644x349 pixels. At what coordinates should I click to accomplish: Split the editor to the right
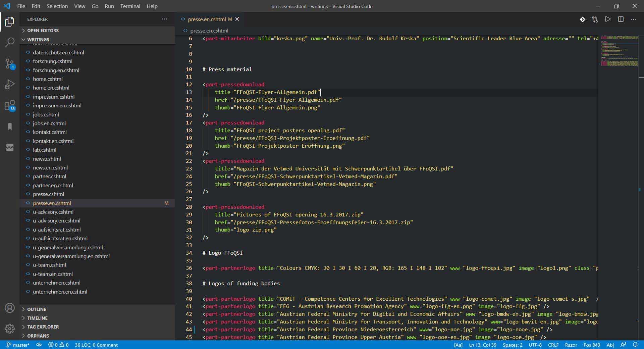pos(621,19)
